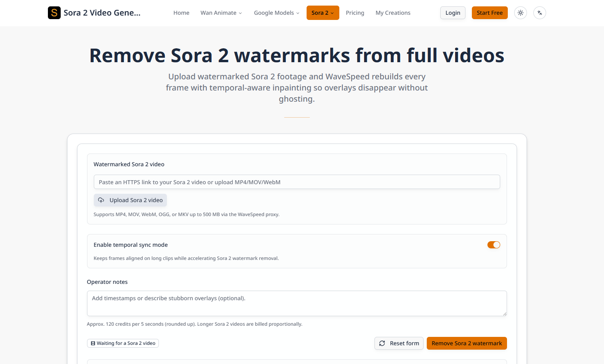Screen dimensions: 604x364
Task: Disable temporal sync mode
Action: pyautogui.click(x=493, y=245)
